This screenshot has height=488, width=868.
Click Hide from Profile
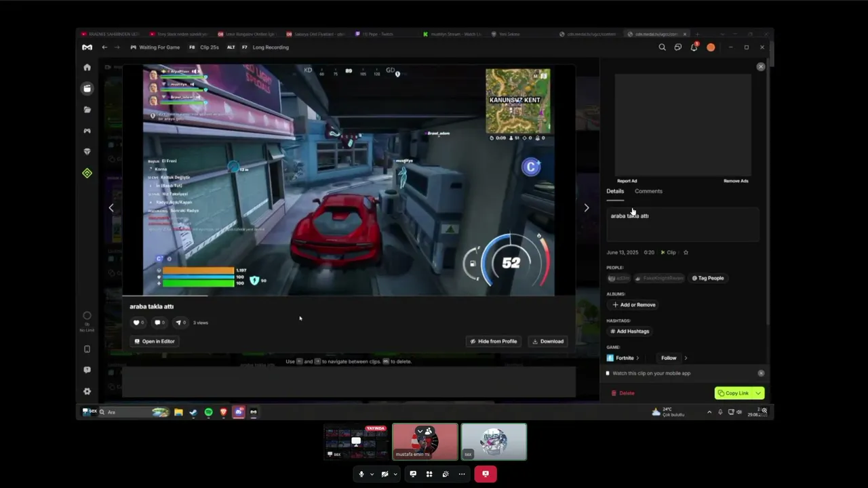point(494,342)
